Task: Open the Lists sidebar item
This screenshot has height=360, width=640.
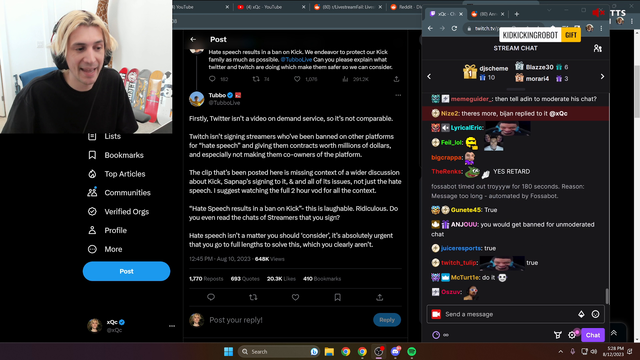Action: (x=104, y=136)
